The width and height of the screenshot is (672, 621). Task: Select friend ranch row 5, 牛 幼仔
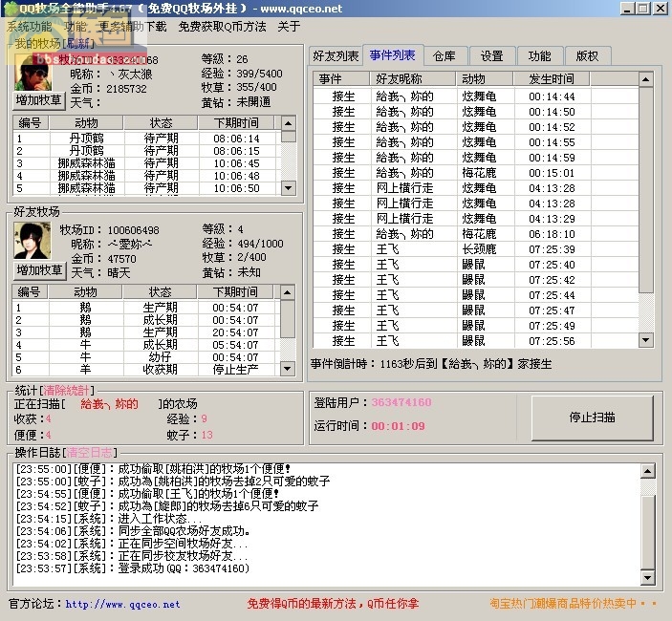point(146,357)
